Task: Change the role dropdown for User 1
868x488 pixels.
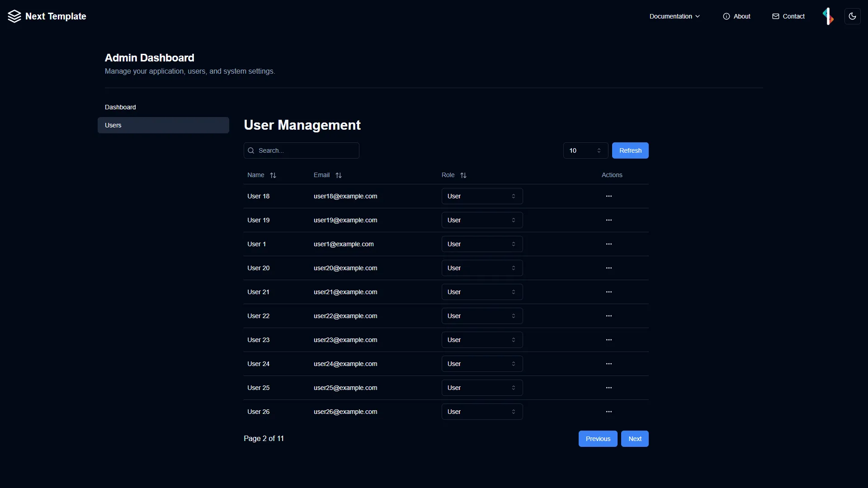Action: (481, 244)
